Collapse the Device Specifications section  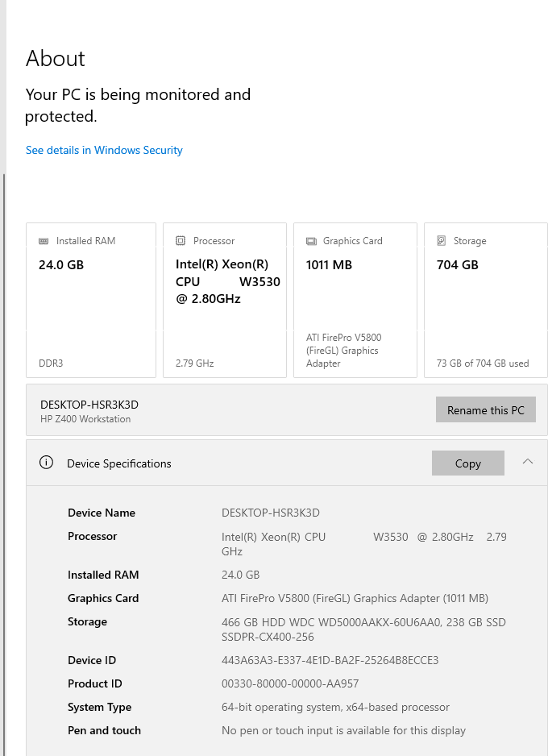[528, 462]
